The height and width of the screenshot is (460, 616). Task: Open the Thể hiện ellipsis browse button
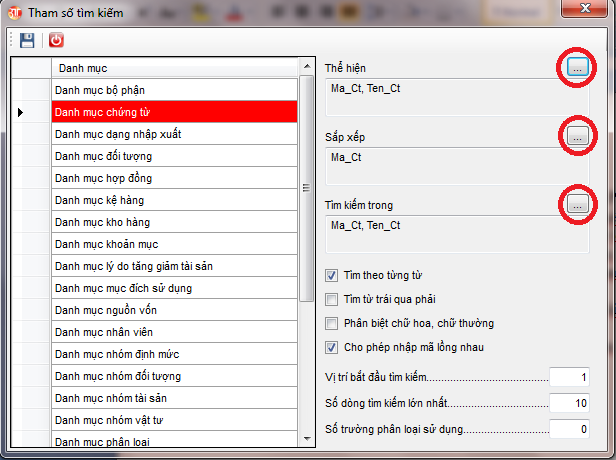coord(577,67)
